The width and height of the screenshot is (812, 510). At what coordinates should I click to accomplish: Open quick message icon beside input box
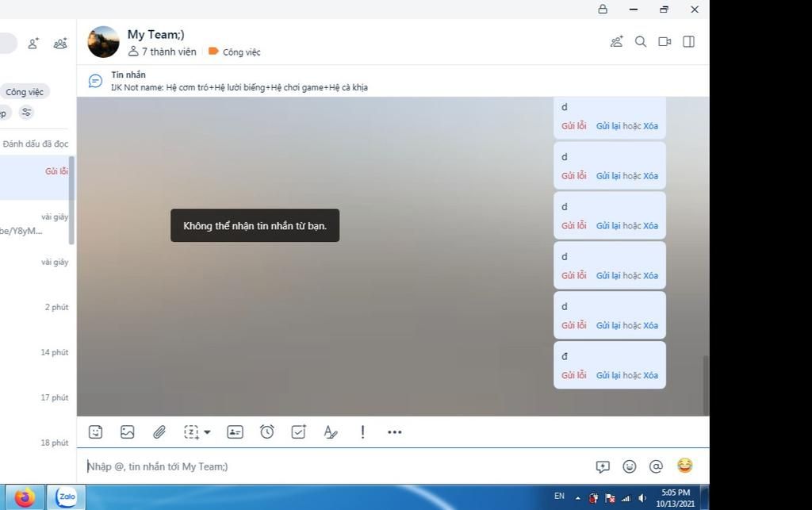[x=603, y=466]
